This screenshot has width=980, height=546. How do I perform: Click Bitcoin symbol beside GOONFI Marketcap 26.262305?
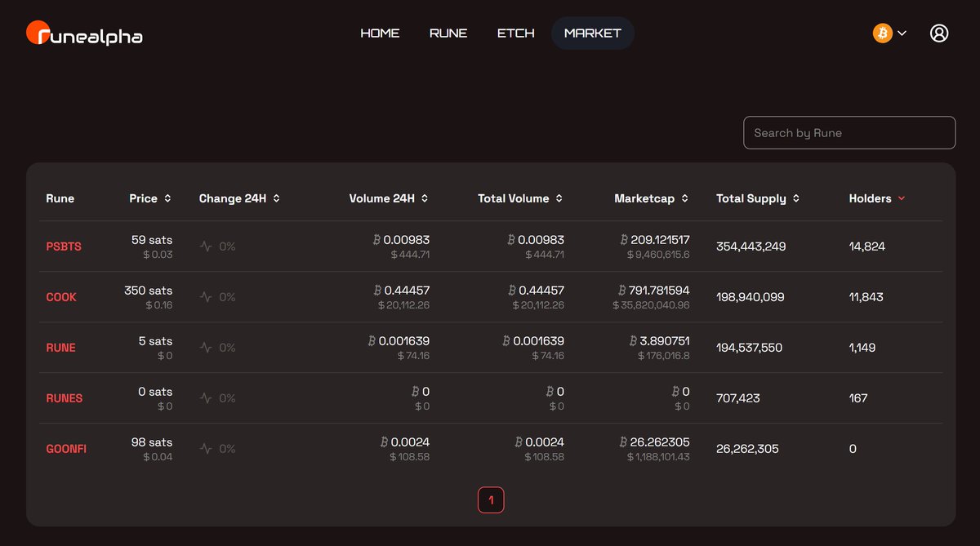click(623, 442)
